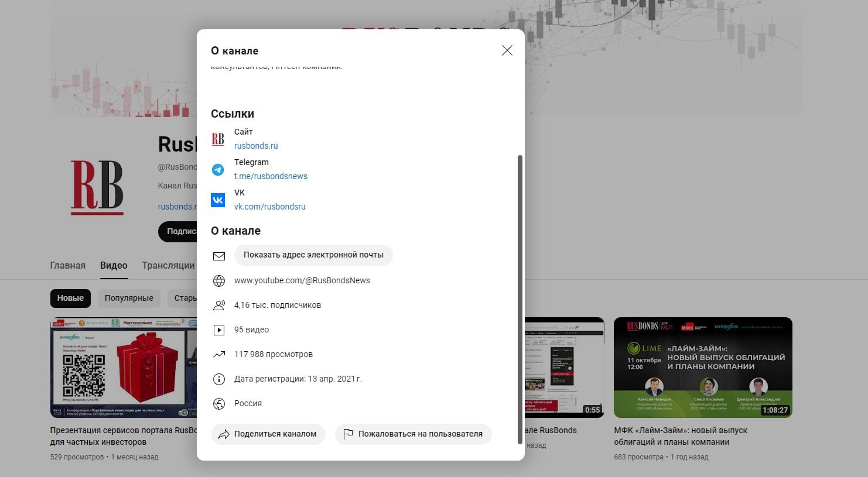
Task: Click 'Ссылки' section heading
Action: click(x=233, y=114)
